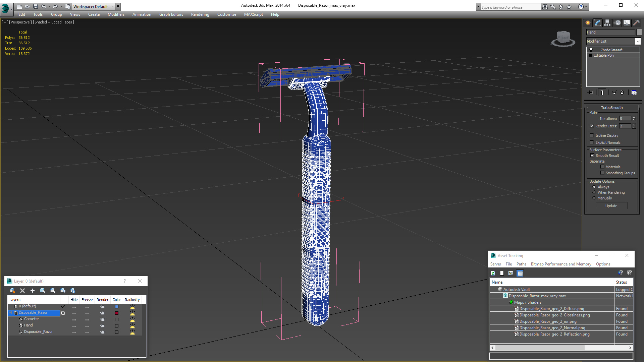Delete the highlighted layer with X icon

[22, 291]
